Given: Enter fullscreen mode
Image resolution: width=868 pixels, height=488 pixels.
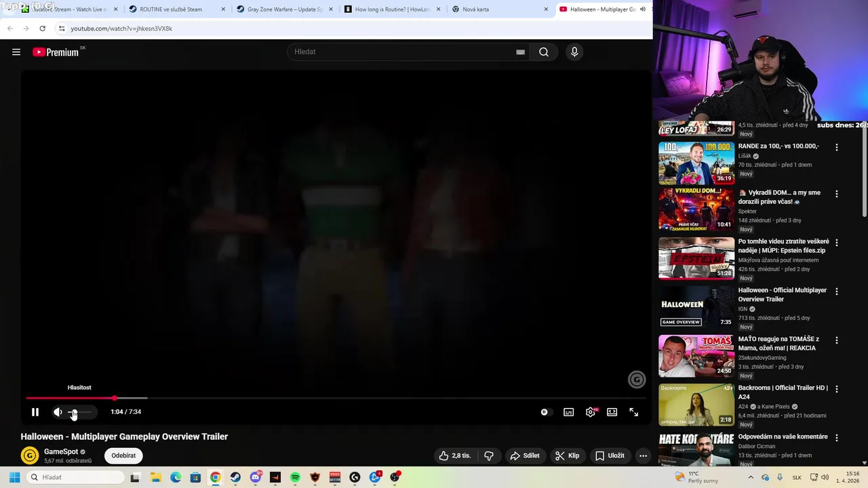Looking at the screenshot, I should point(634,412).
